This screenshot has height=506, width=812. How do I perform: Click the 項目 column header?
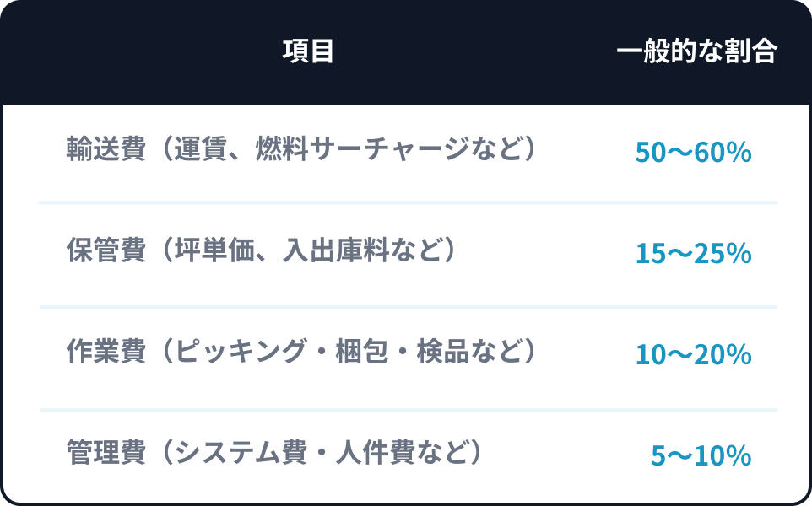308,52
